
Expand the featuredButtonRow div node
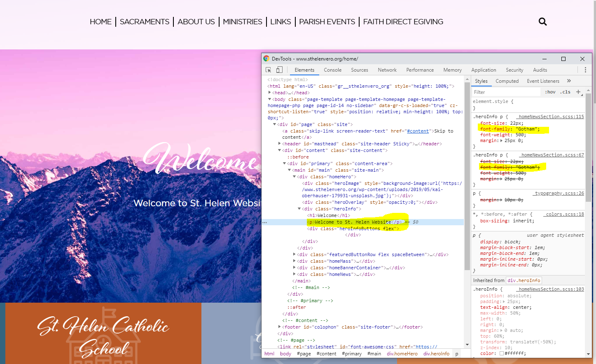[294, 254]
